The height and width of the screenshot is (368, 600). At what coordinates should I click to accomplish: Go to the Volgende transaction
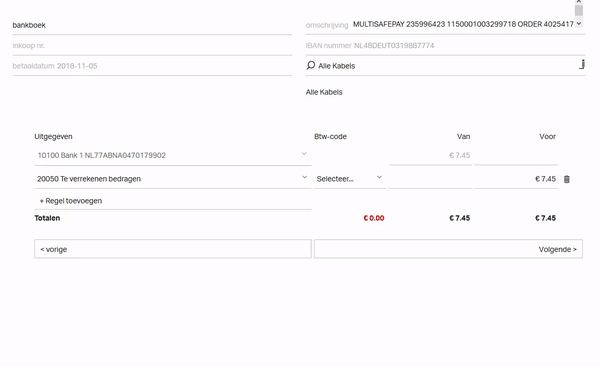(x=448, y=249)
